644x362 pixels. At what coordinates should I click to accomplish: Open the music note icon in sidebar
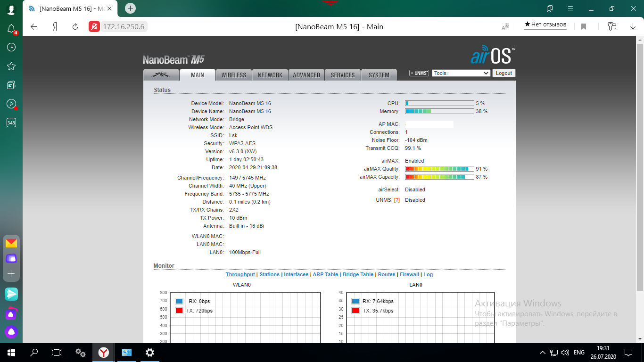point(11,313)
